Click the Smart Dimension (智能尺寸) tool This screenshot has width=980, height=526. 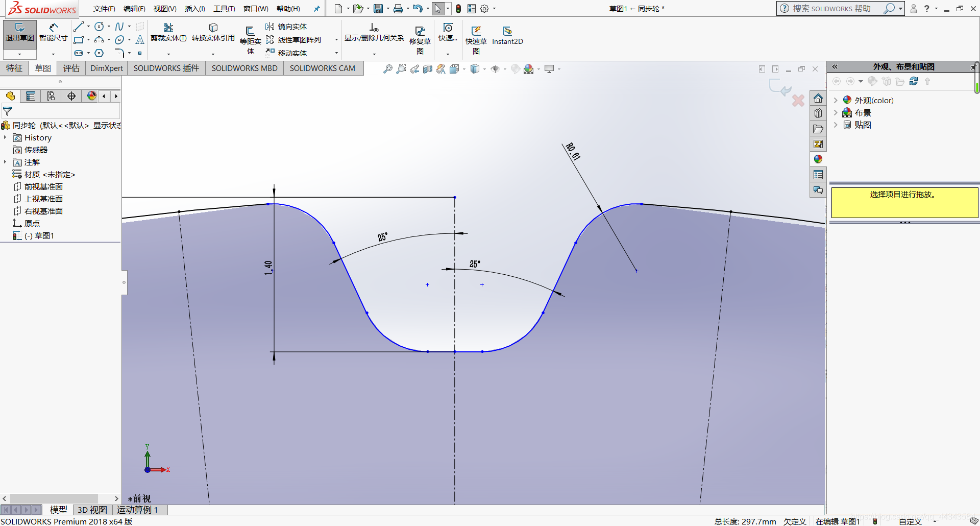(x=53, y=32)
